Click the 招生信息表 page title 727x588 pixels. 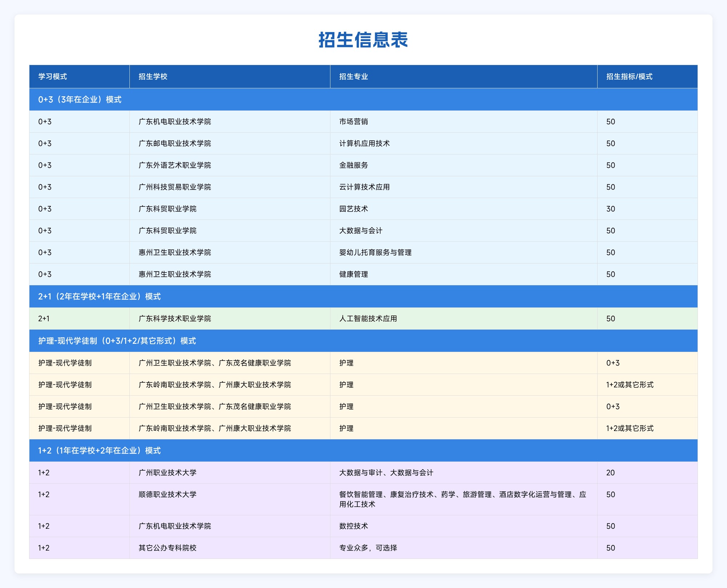363,40
